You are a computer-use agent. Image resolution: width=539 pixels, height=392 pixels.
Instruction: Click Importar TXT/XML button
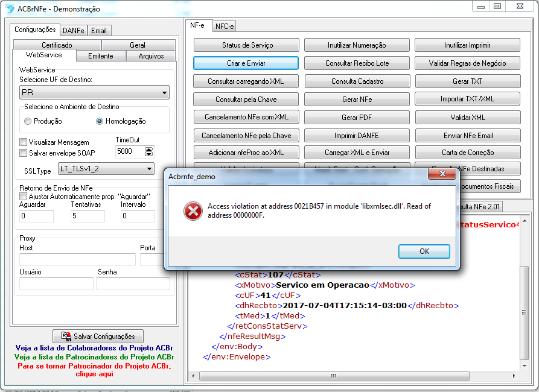coord(467,99)
